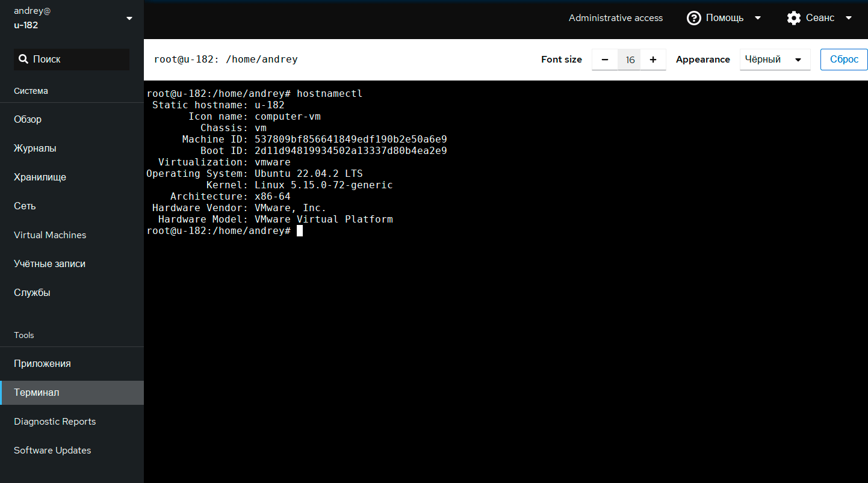Click the Appearance label
The width and height of the screenshot is (868, 483).
coord(703,60)
